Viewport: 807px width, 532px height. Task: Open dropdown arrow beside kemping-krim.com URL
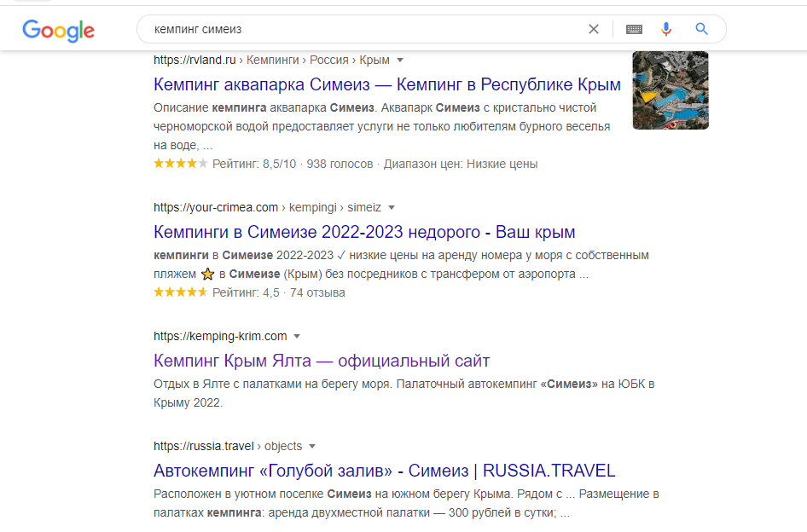point(297,336)
